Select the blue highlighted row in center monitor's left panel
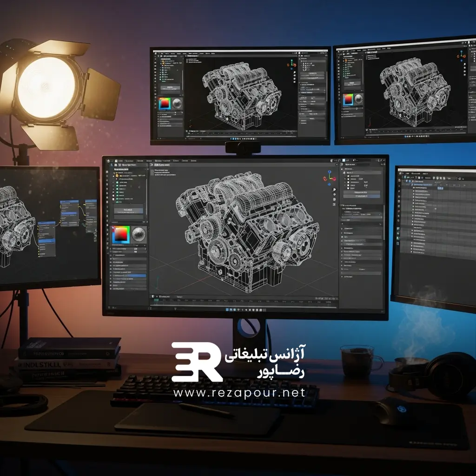The width and height of the screenshot is (476, 476). [x=129, y=276]
